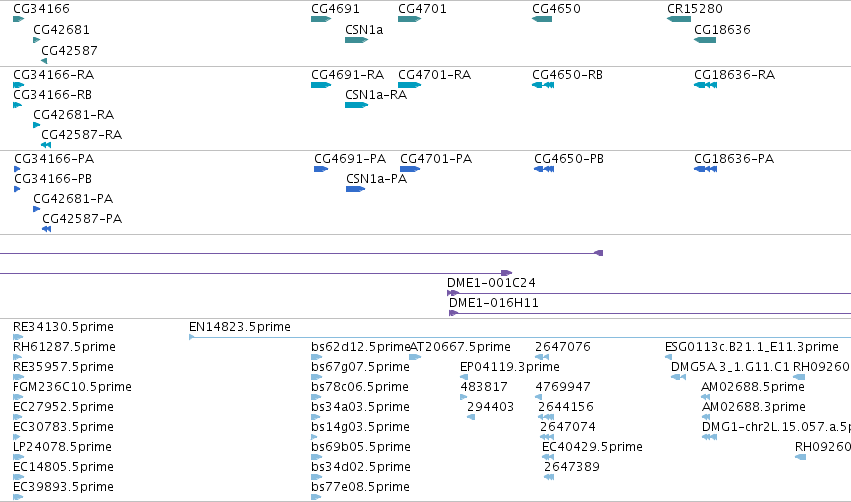Click the CG34166-PB protein label
Image resolution: width=851 pixels, height=502 pixels.
(53, 179)
